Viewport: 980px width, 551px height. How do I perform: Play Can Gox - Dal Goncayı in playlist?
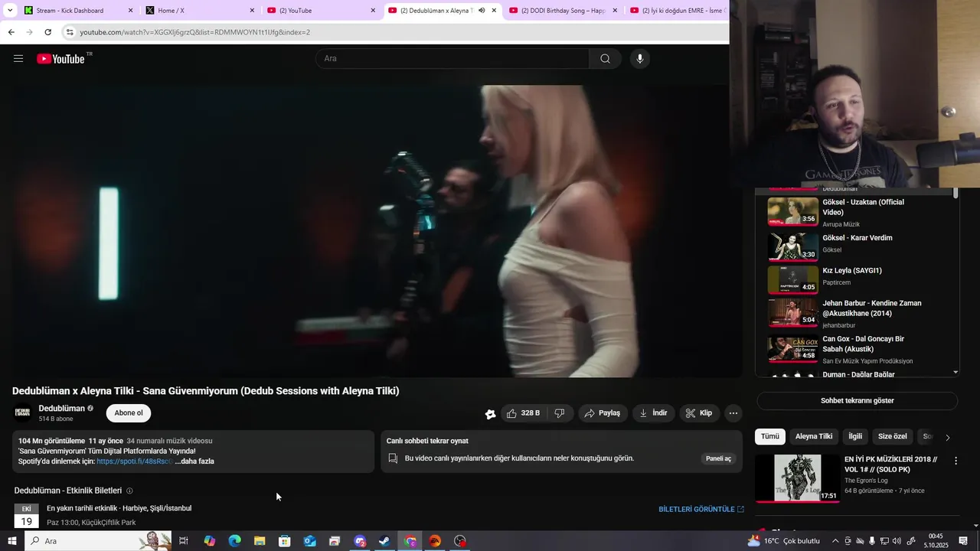(857, 349)
